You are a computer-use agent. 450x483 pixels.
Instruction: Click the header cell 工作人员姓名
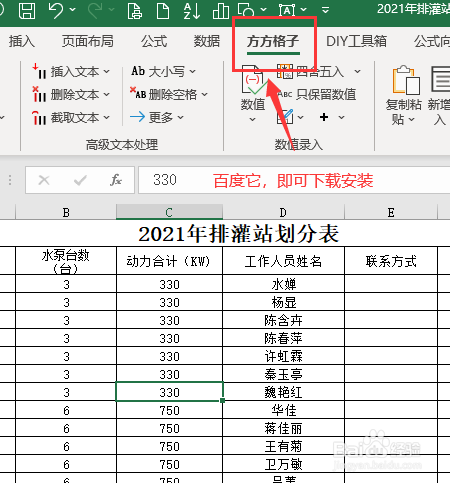283,261
